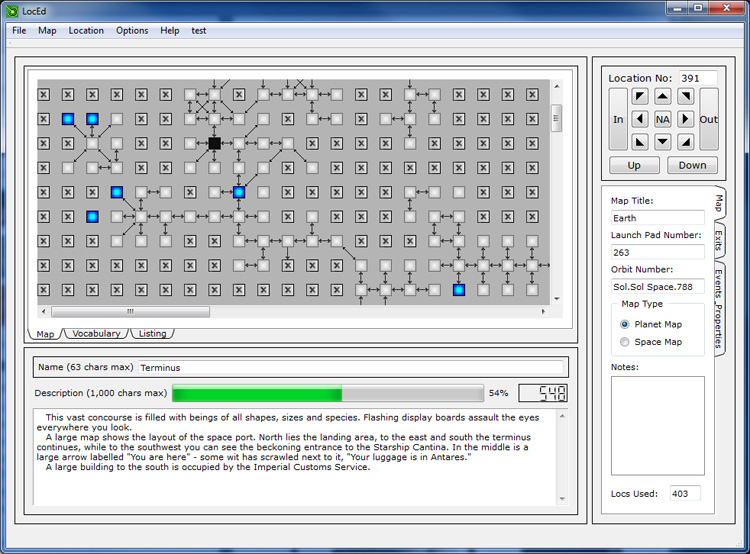This screenshot has width=750, height=554.
Task: Open the Help menu
Action: (x=170, y=31)
